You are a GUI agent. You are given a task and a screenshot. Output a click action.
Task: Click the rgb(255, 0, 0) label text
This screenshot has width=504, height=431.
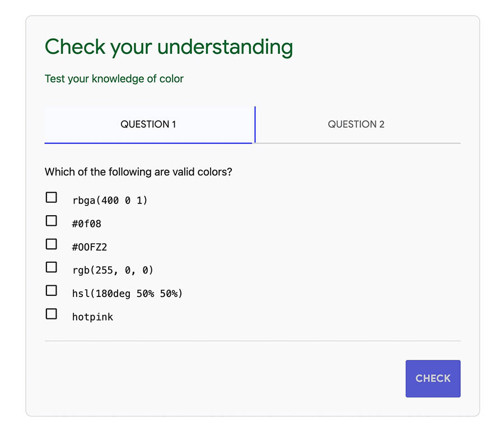(x=113, y=270)
